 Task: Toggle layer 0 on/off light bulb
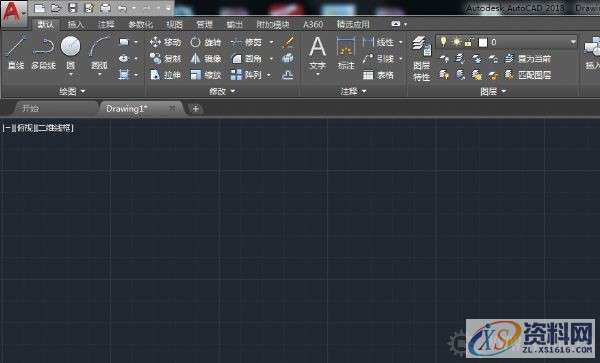point(443,42)
